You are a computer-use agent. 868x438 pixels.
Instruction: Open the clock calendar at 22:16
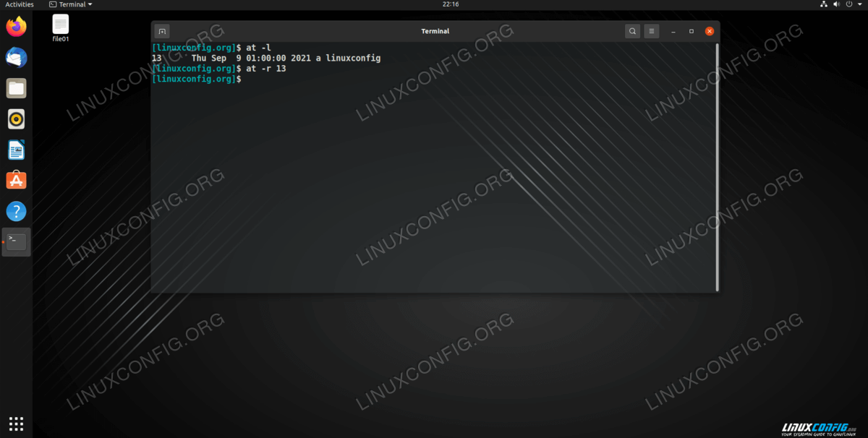pos(451,4)
